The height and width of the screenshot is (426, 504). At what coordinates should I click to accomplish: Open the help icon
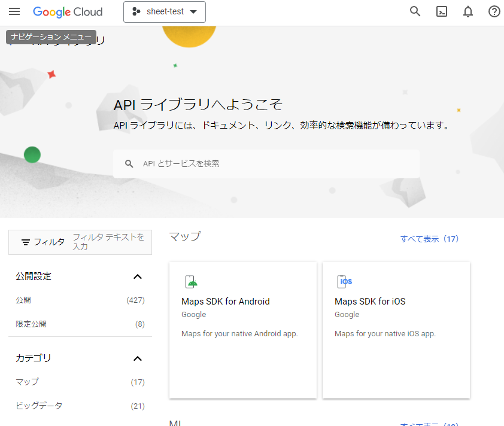click(x=494, y=11)
